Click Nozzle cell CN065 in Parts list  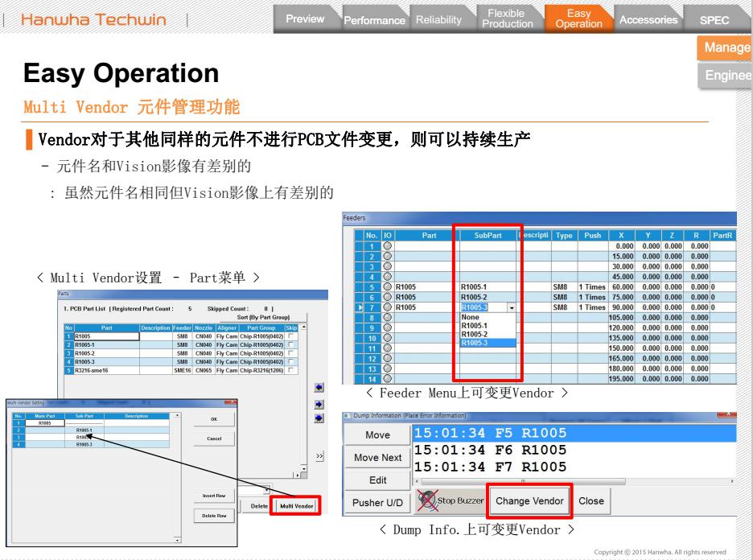[204, 370]
